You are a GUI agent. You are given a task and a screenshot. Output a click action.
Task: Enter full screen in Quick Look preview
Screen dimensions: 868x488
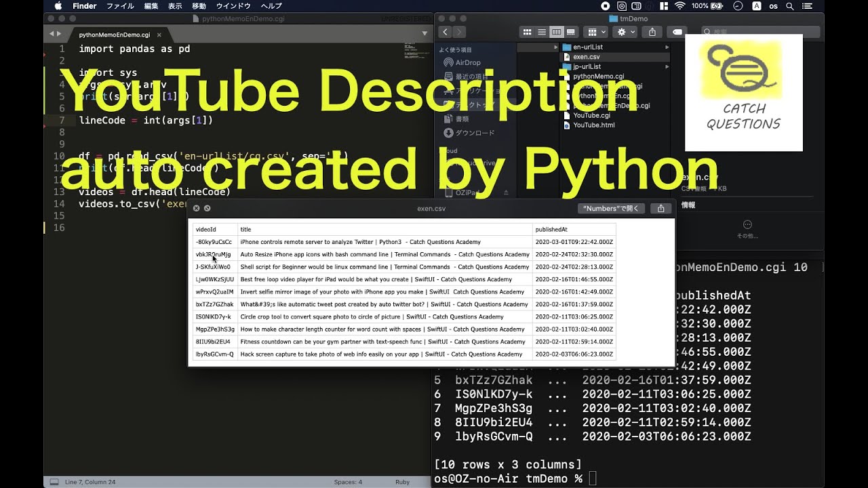208,209
